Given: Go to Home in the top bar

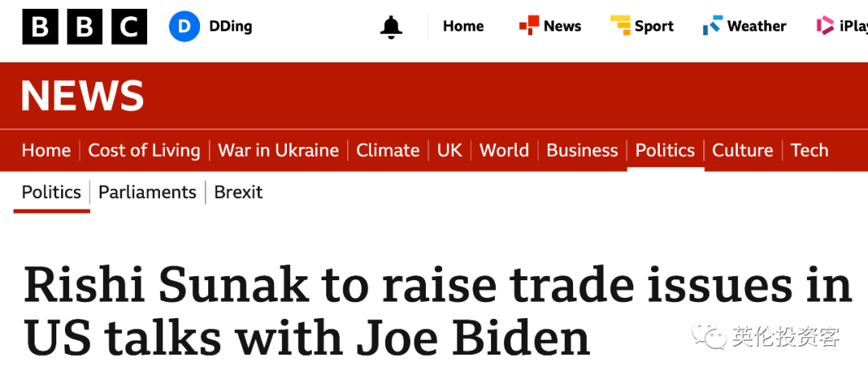Looking at the screenshot, I should point(464,26).
